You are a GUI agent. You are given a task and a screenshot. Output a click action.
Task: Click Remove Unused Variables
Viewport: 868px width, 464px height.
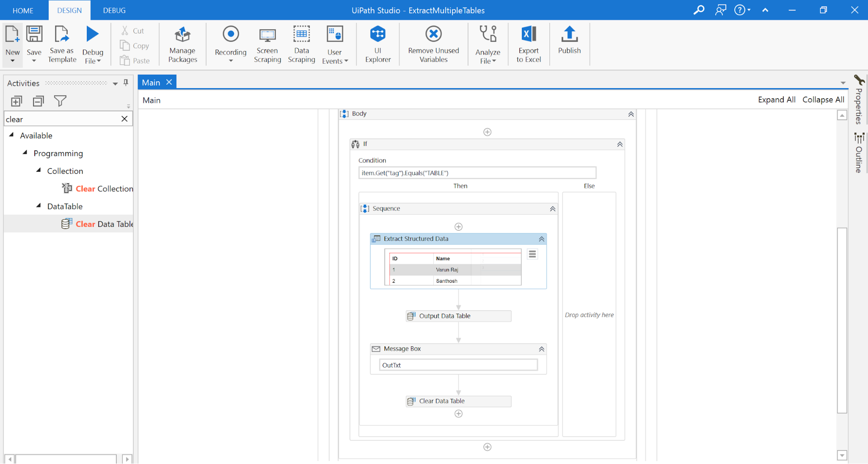click(x=433, y=43)
